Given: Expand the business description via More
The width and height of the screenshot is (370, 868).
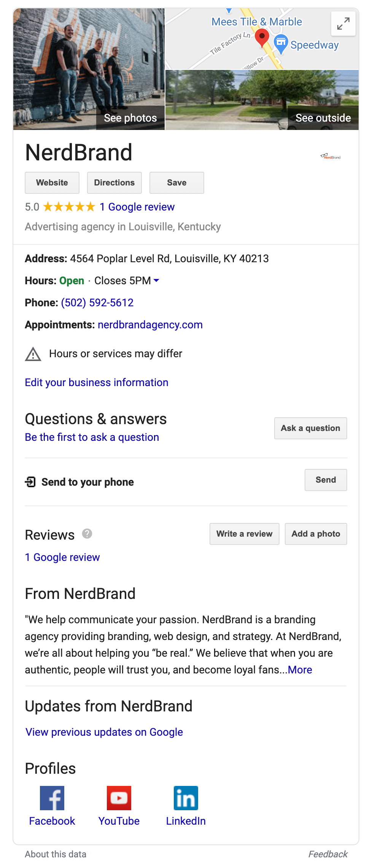Looking at the screenshot, I should (300, 670).
